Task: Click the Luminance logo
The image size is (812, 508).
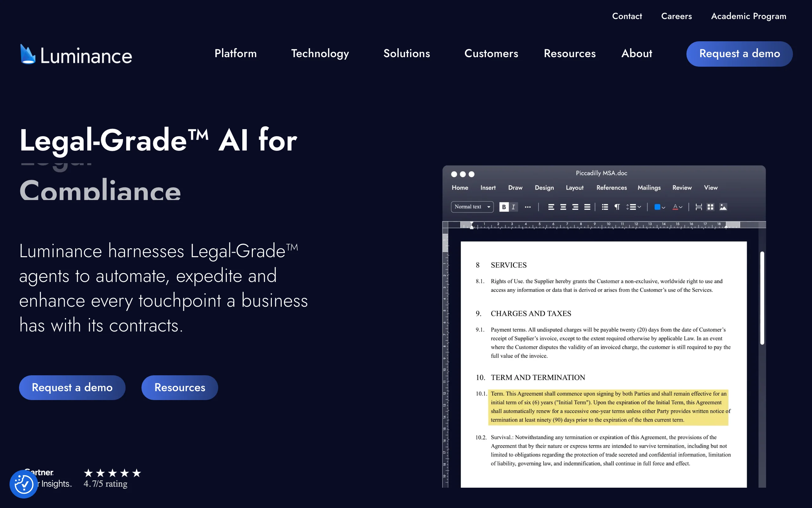Action: point(76,55)
